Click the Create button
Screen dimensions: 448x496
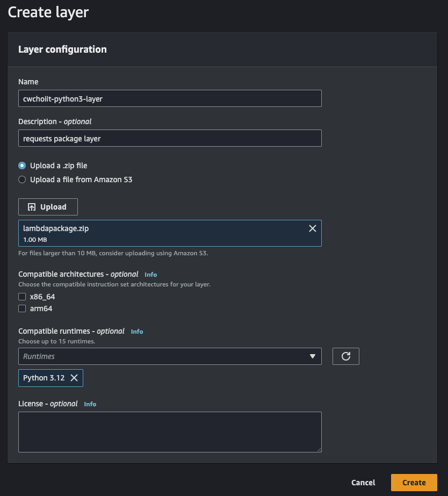[414, 483]
